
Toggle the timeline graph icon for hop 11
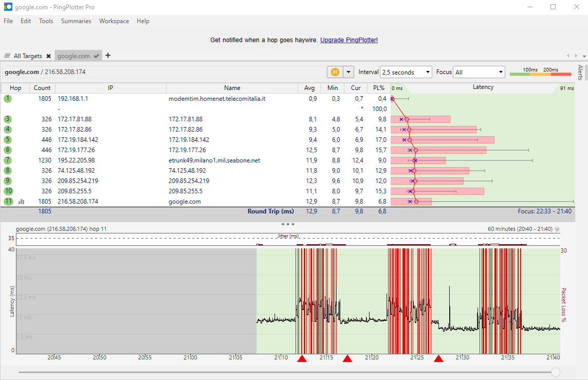click(x=22, y=202)
